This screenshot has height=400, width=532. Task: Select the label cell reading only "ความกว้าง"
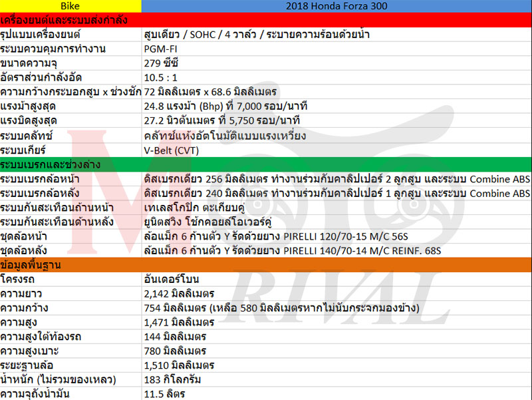tap(70, 308)
